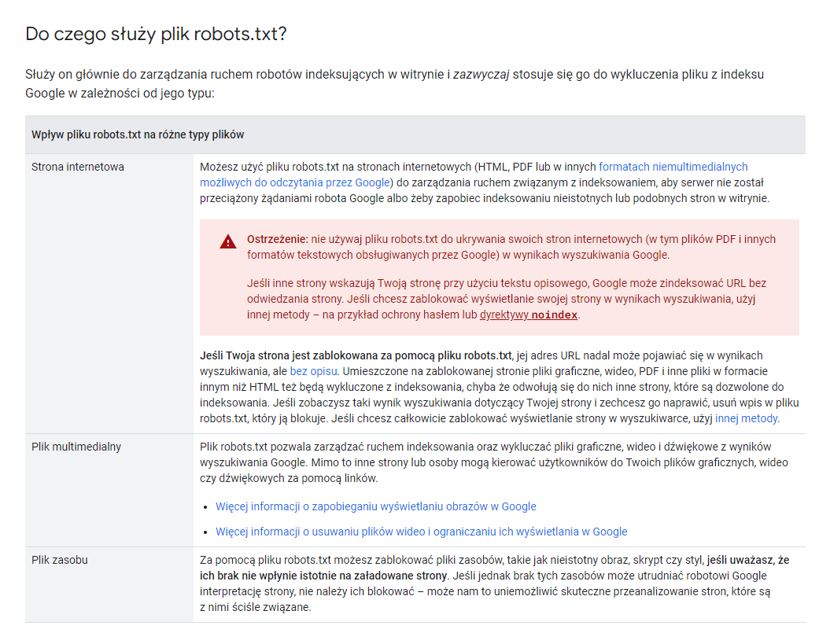830x644 pixels.
Task: Open link about zapobieganiu wyświetlaniu obrazów
Action: [375, 506]
